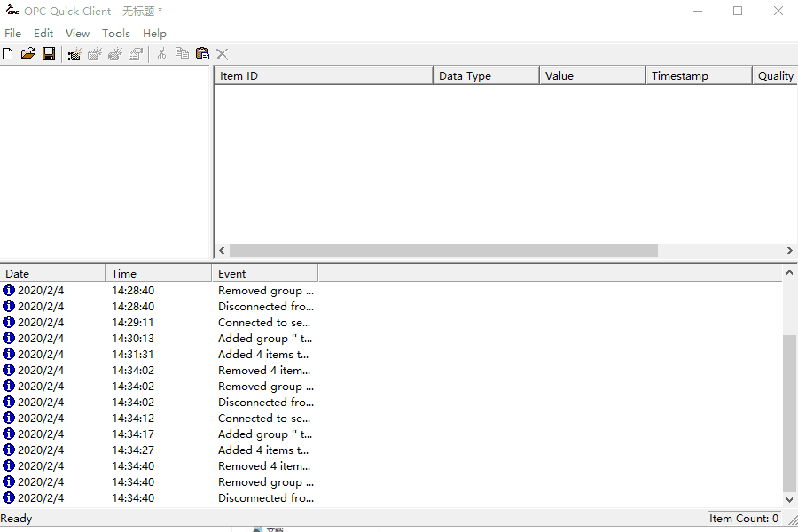Click the Data Type column header

(486, 76)
